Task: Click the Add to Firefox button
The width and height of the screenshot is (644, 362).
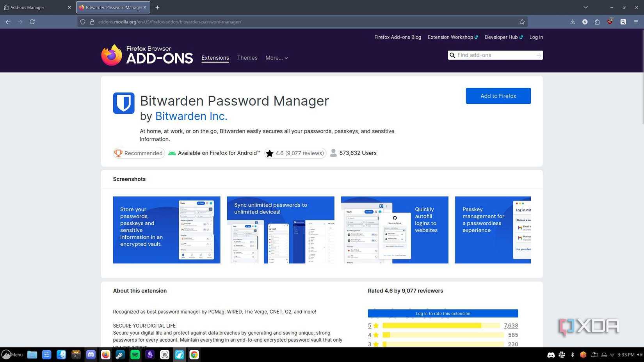Action: coord(498,96)
